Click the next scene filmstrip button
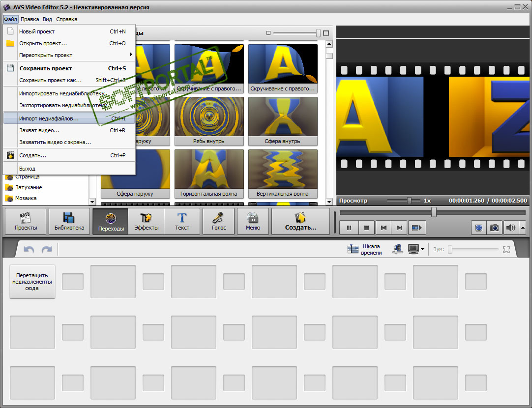Viewport: 532px width, 408px height. [416, 228]
